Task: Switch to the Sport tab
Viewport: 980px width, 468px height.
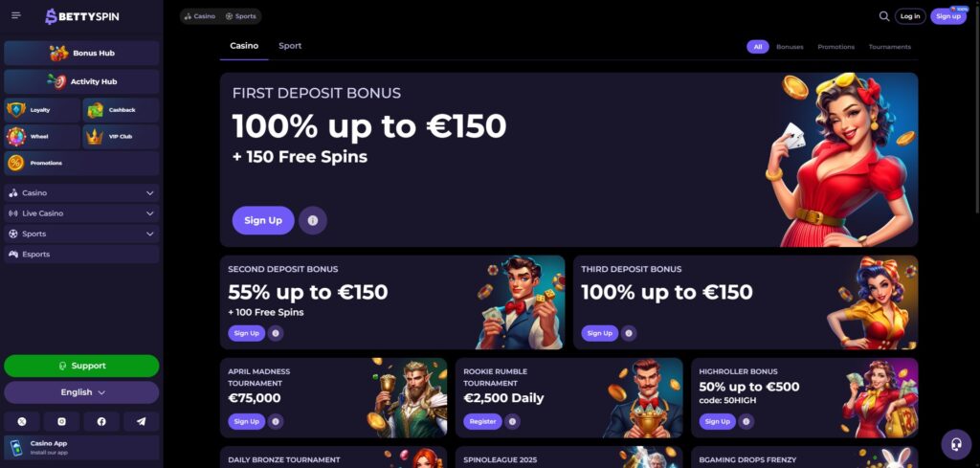Action: pyautogui.click(x=290, y=46)
